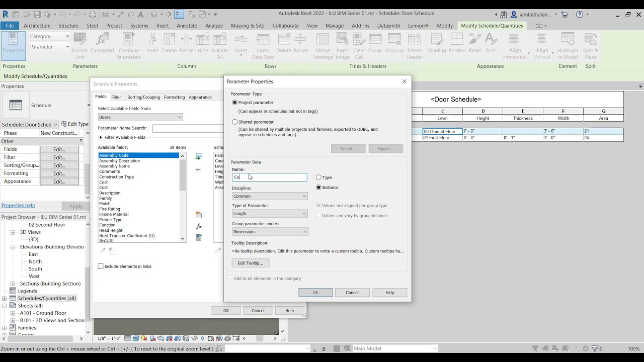This screenshot has width=644, height=362.
Task: Click Insert in the Columns ribbon panel
Action: click(152, 43)
